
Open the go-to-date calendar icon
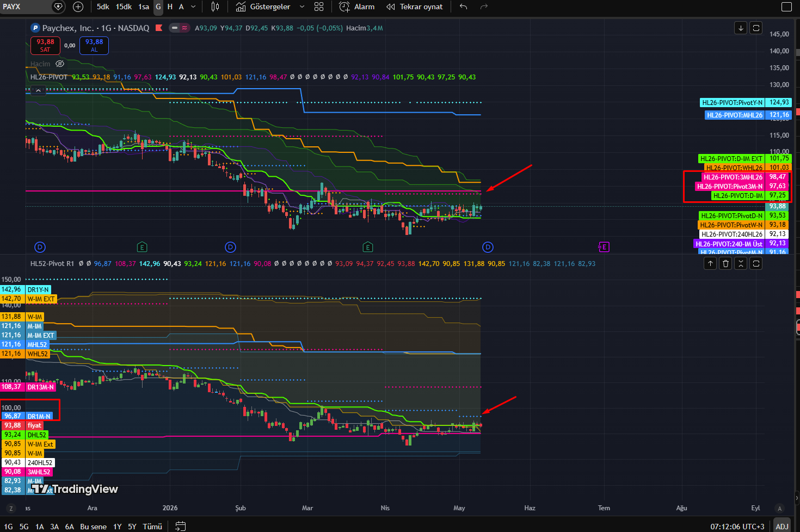tap(181, 526)
